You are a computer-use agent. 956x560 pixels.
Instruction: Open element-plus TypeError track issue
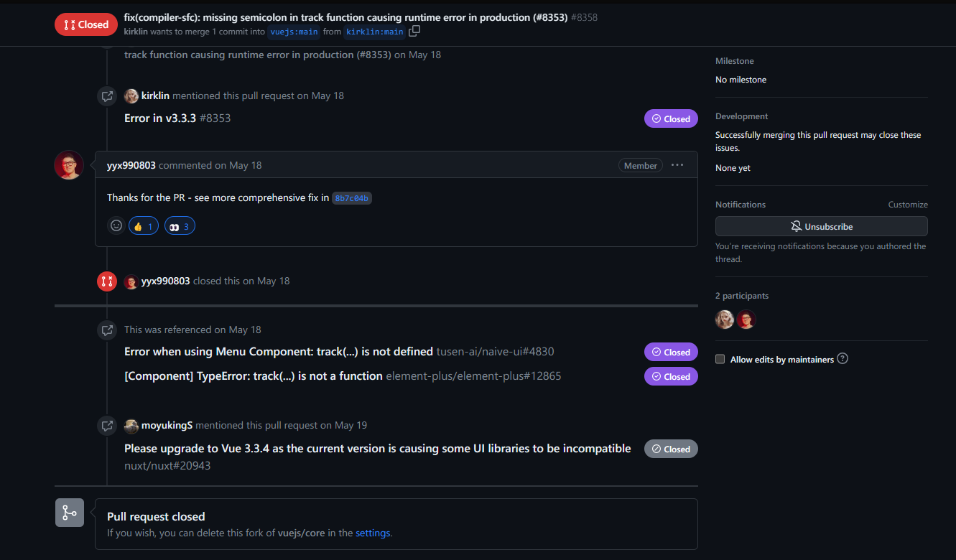click(x=254, y=376)
